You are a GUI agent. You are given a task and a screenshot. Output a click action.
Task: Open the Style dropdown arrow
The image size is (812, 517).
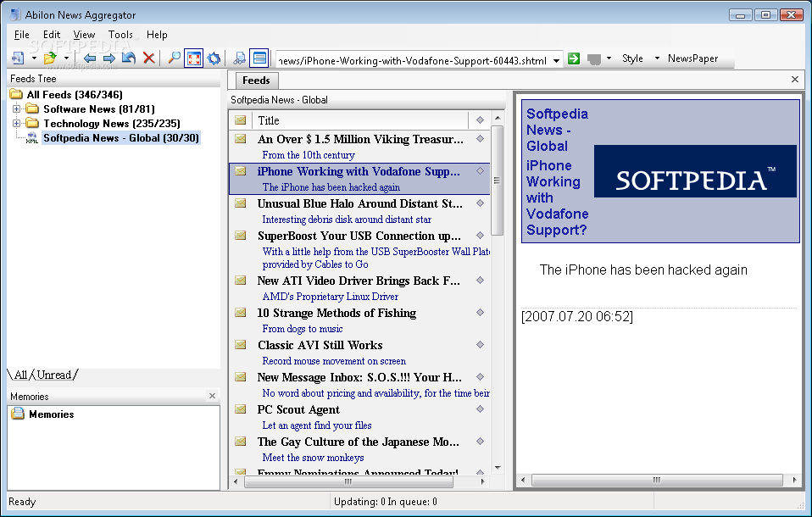(x=657, y=58)
